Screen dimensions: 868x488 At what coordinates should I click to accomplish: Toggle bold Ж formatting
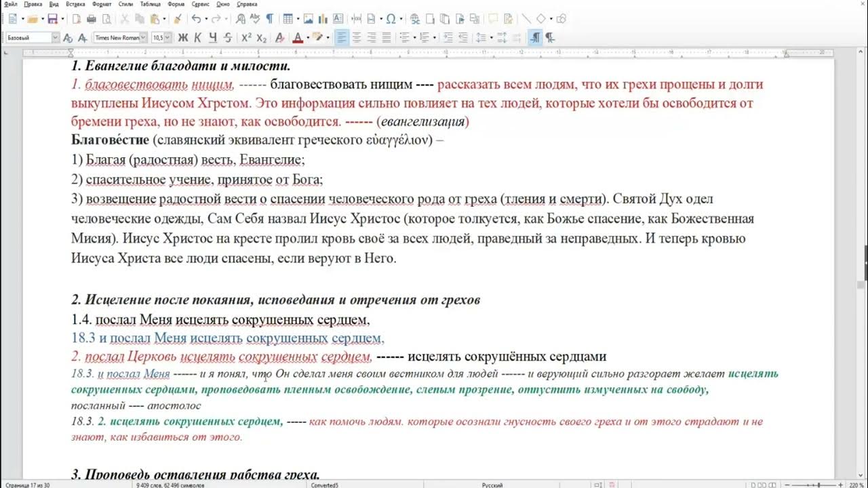tap(183, 38)
